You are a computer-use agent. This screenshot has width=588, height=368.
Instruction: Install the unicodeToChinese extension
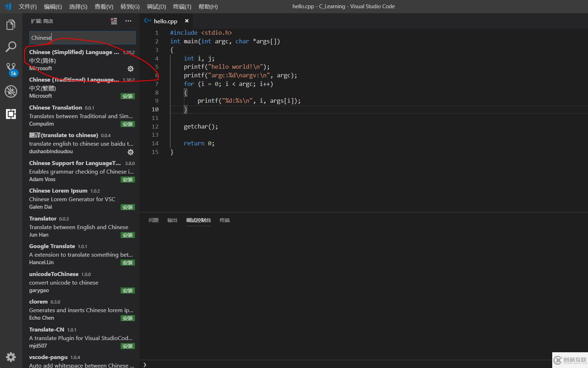pos(128,291)
